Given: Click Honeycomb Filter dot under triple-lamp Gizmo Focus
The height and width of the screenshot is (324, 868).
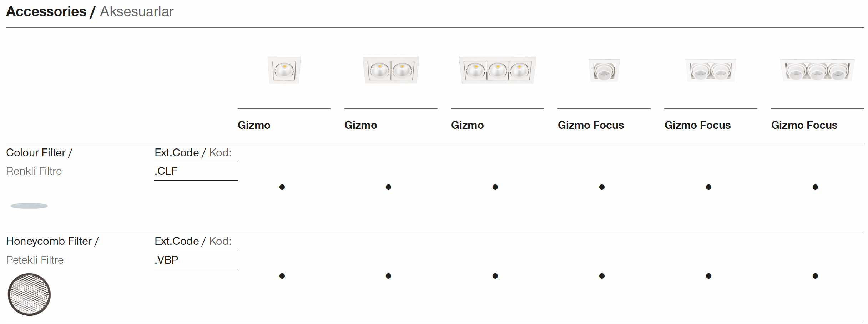Looking at the screenshot, I should (x=815, y=276).
